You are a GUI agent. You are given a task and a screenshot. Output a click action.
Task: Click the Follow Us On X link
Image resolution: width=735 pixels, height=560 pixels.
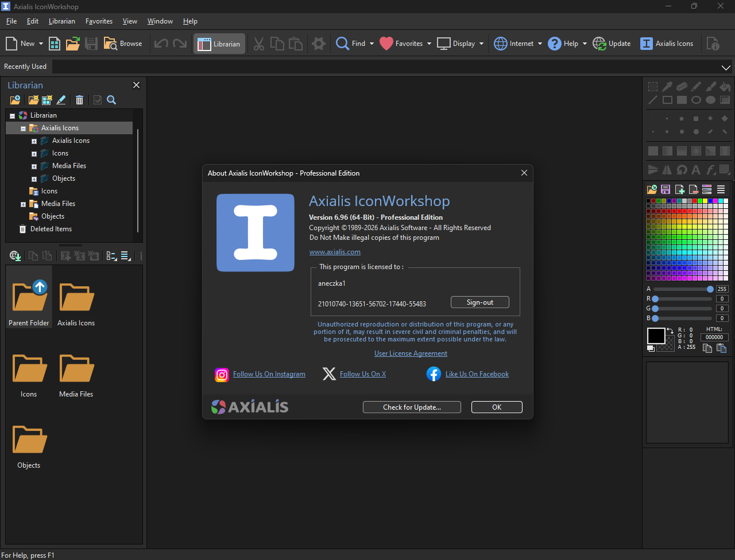pos(363,374)
